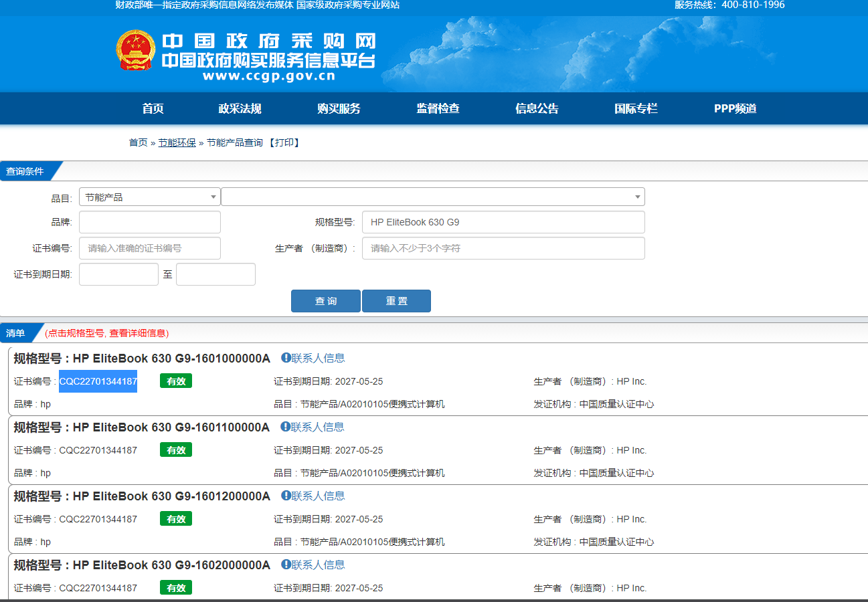Click service hotline 400-810-1996 text

pyautogui.click(x=752, y=5)
